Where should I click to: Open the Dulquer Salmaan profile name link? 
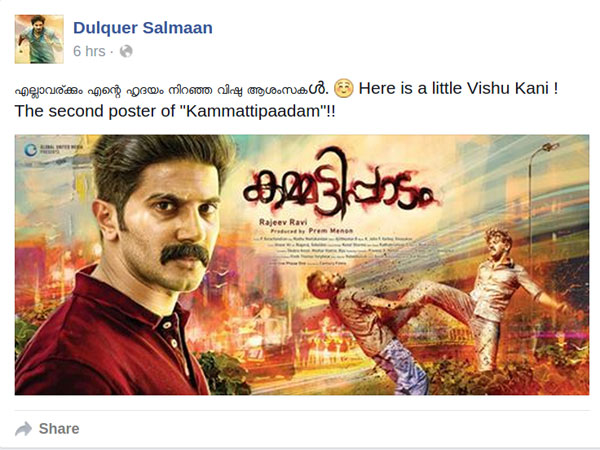coord(143,28)
